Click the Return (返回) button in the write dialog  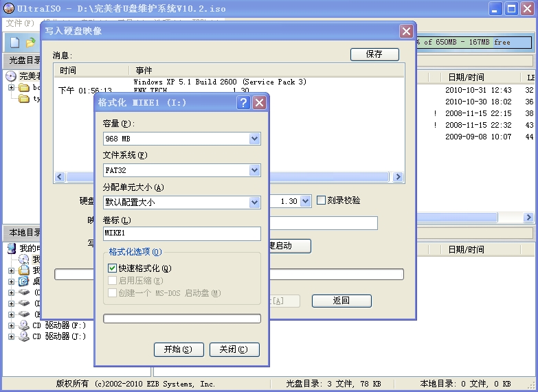click(x=341, y=301)
